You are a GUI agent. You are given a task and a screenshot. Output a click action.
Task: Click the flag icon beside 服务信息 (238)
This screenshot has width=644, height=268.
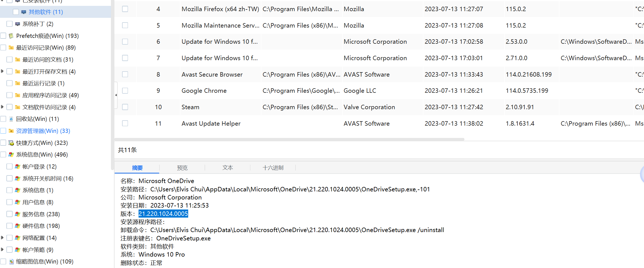click(x=18, y=214)
